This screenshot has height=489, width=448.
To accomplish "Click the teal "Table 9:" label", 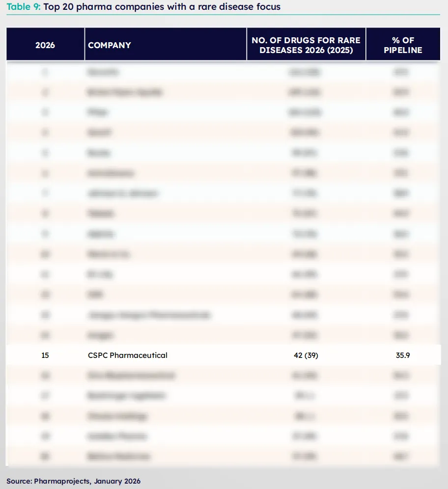I will (24, 7).
